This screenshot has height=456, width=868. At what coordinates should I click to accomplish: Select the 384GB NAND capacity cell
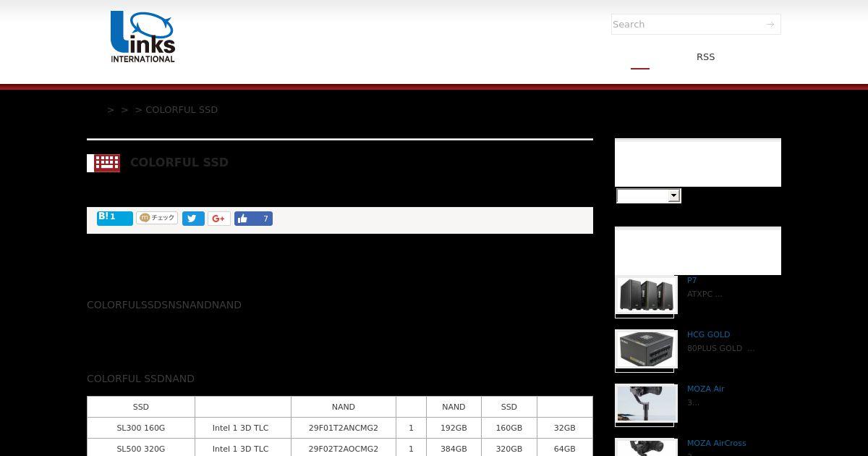(454, 447)
